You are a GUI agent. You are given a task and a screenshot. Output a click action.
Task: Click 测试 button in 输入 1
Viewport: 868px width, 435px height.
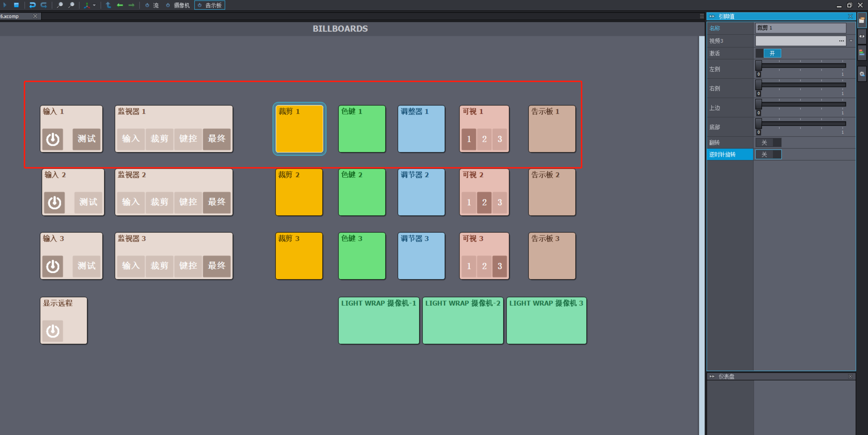click(x=87, y=139)
